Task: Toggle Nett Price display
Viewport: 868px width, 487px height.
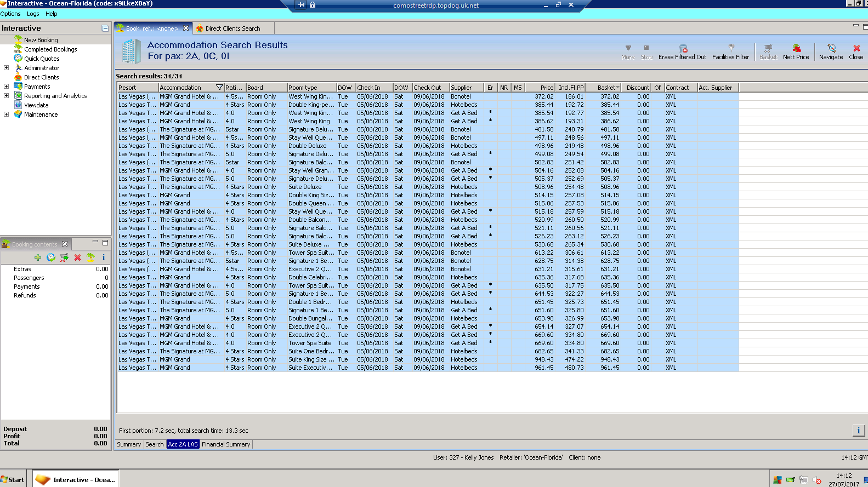Action: tap(796, 52)
